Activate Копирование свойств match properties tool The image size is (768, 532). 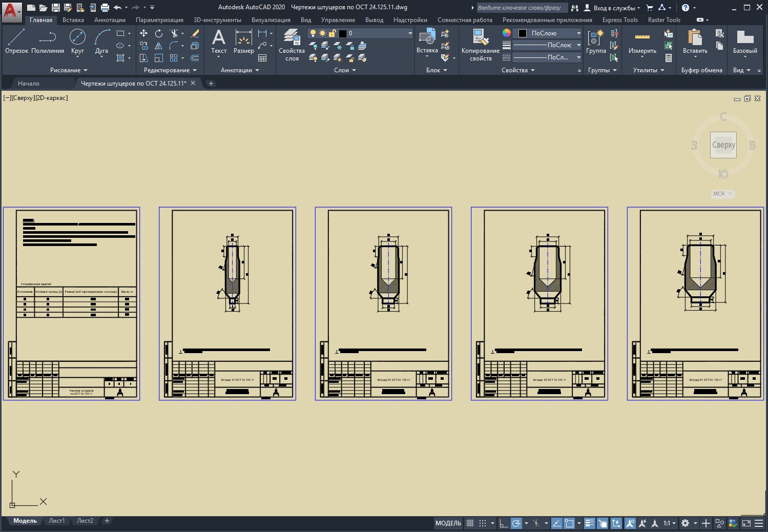tap(480, 45)
